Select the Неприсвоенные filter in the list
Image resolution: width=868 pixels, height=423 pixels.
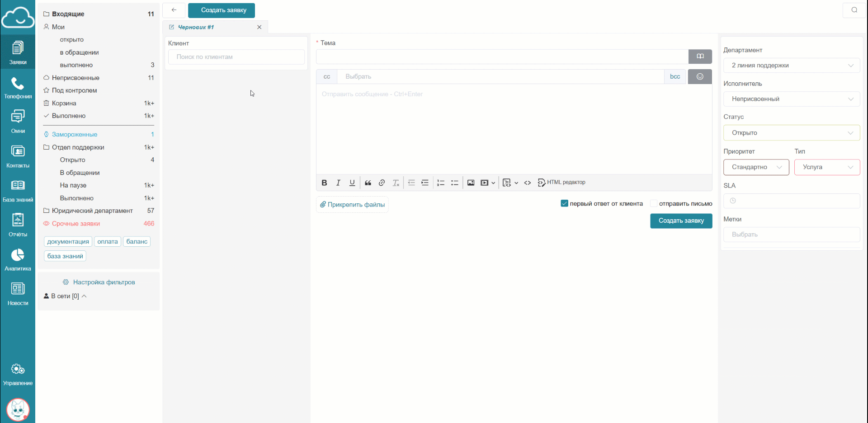point(75,78)
